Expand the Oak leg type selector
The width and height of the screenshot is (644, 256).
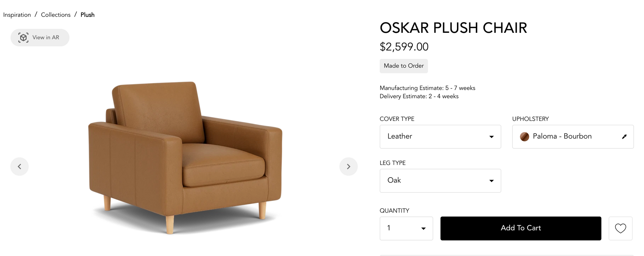pos(440,180)
